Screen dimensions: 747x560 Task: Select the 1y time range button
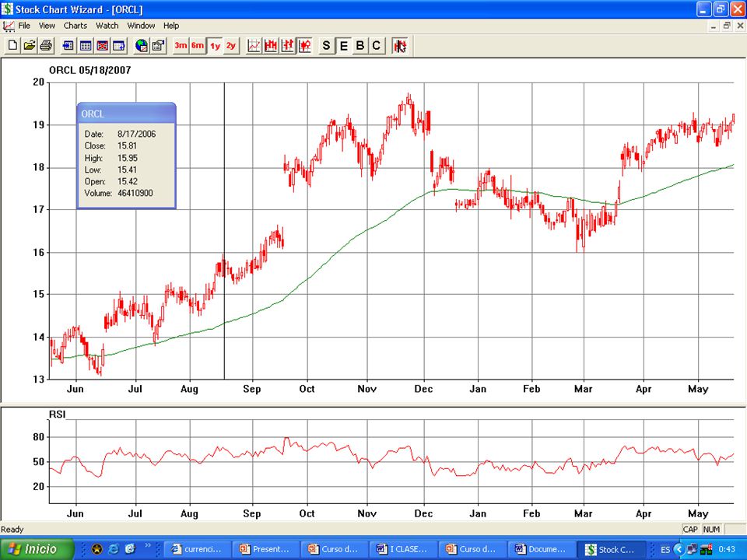pos(215,46)
